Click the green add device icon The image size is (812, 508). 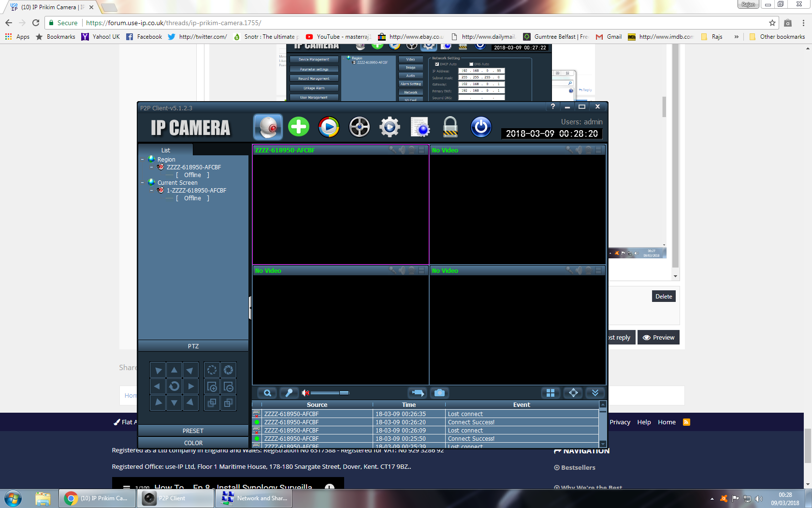pos(299,127)
